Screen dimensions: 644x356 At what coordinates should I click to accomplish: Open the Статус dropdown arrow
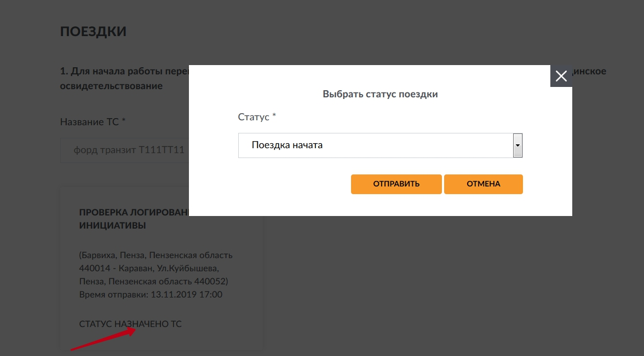517,145
